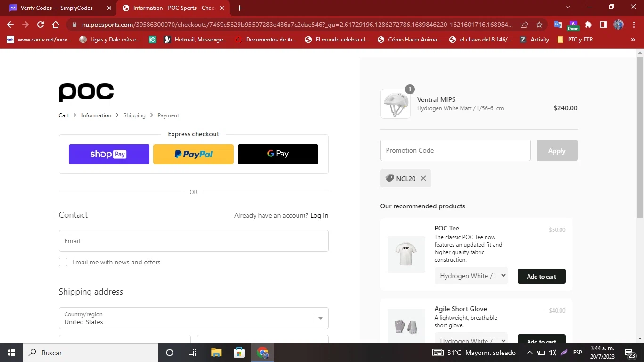This screenshot has height=362, width=644.
Task: Click the ESP input language indicator
Action: [578, 353]
